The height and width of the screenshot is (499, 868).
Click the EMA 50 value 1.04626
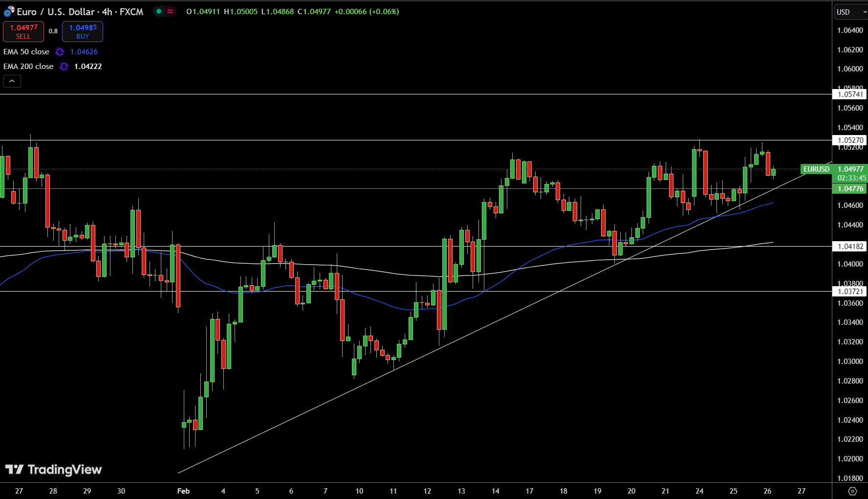84,52
